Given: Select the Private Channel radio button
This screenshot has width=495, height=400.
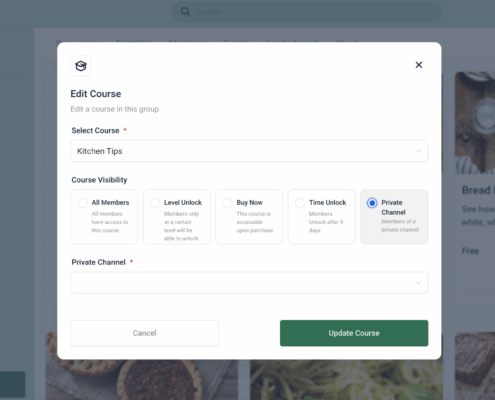Looking at the screenshot, I should coord(372,203).
